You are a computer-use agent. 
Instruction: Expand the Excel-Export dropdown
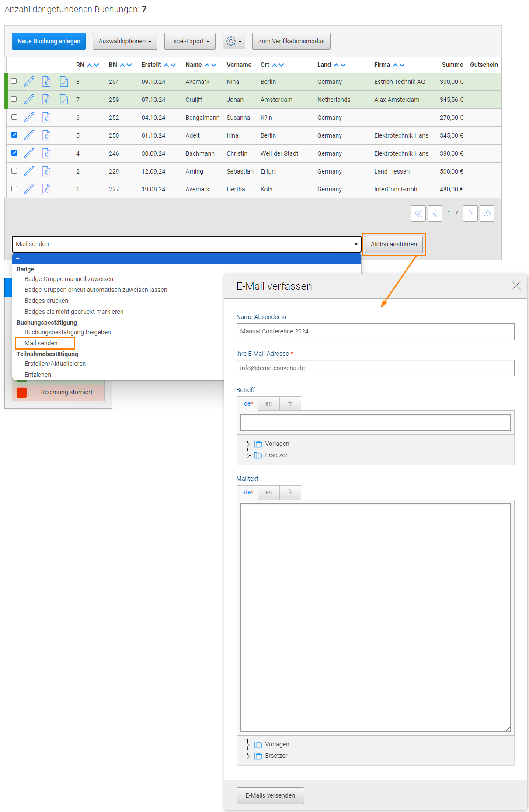pos(190,41)
